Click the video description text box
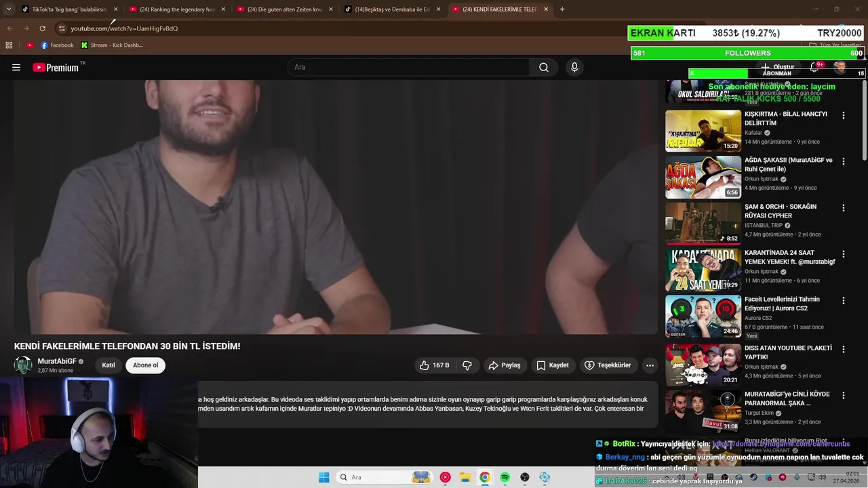The image size is (868, 488). coord(427,405)
